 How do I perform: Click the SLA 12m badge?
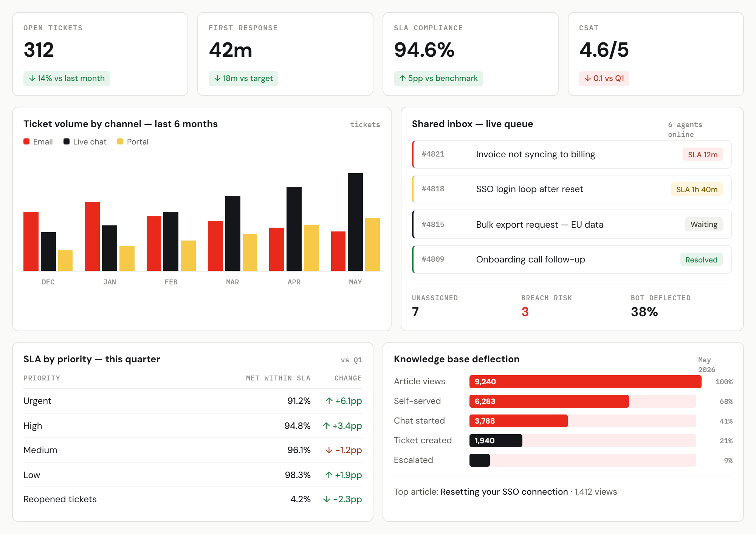703,154
